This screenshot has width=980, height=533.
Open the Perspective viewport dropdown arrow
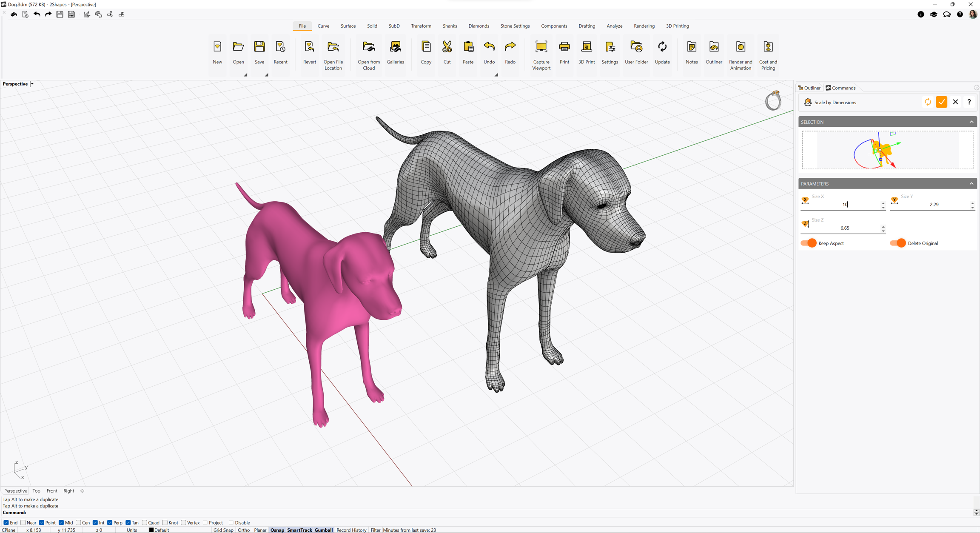point(32,84)
